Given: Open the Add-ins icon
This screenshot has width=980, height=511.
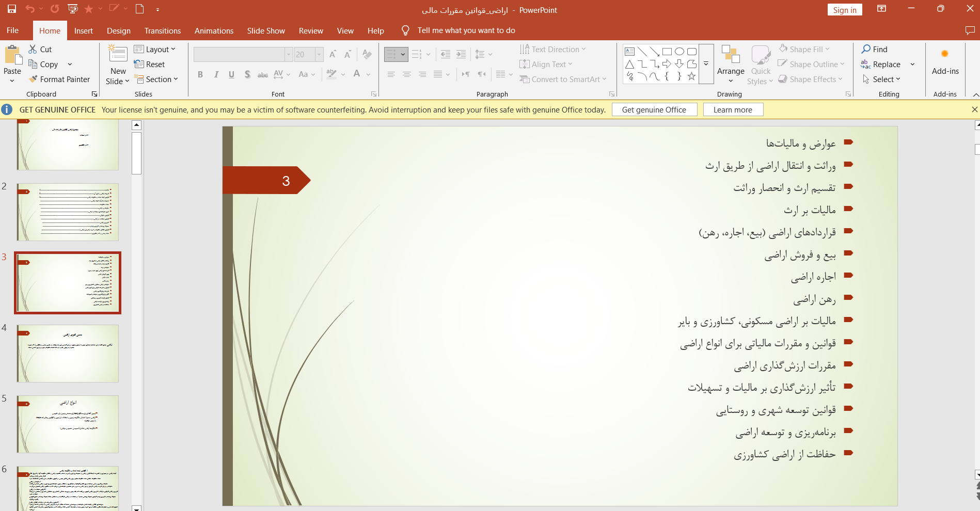Looking at the screenshot, I should click(x=945, y=54).
